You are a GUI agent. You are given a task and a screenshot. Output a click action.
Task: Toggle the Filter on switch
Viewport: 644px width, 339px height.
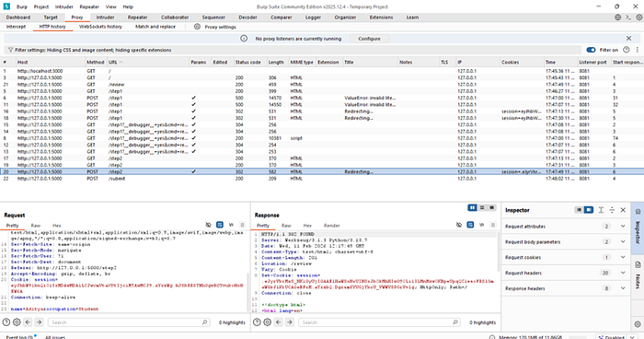pyautogui.click(x=591, y=50)
